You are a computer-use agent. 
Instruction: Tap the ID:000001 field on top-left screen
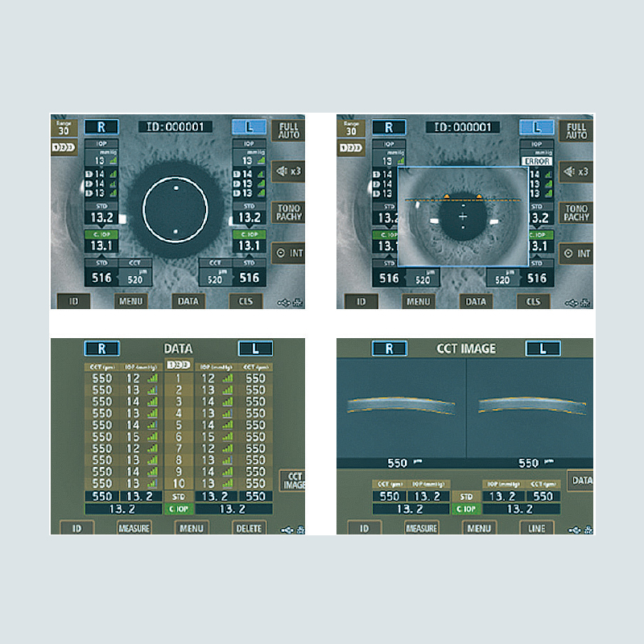tap(175, 127)
